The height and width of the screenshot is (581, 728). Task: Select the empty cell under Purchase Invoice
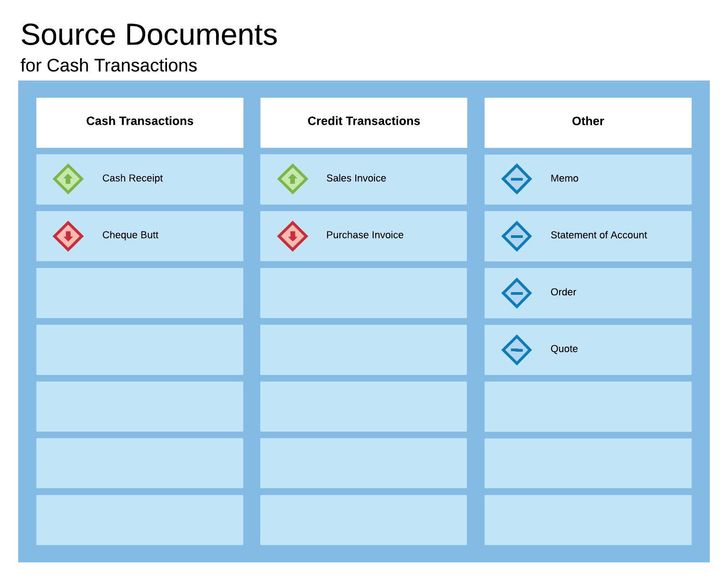coord(364,293)
